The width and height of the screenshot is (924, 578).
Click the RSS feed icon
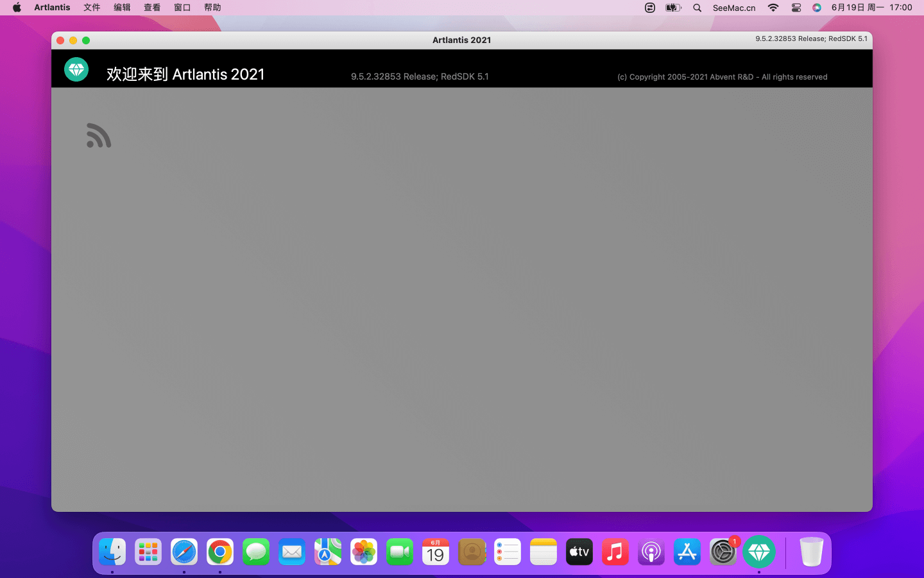[x=99, y=136]
